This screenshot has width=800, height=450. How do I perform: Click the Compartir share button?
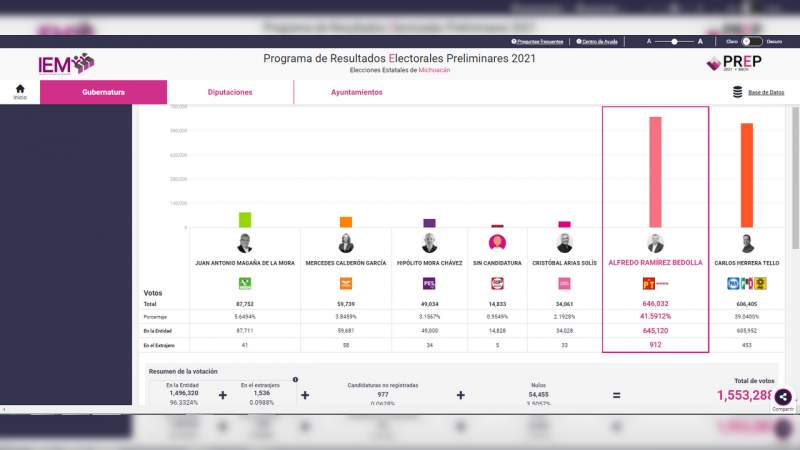click(783, 397)
